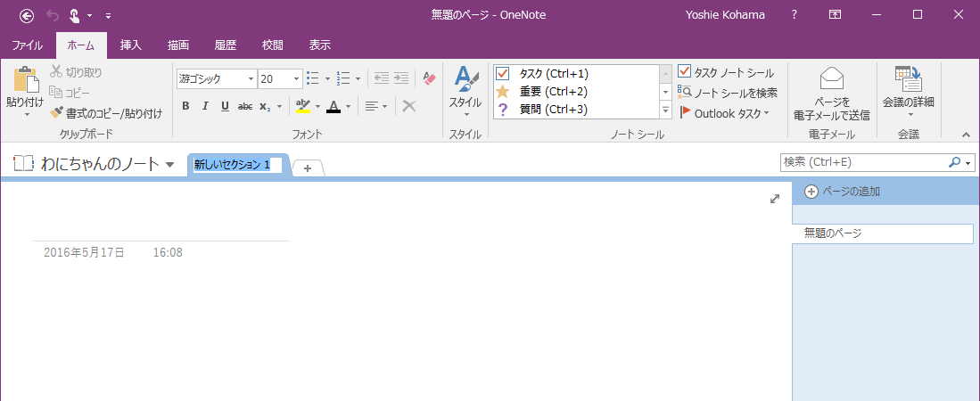Click ページの追加 to add page
The image size is (980, 401).
tap(843, 192)
